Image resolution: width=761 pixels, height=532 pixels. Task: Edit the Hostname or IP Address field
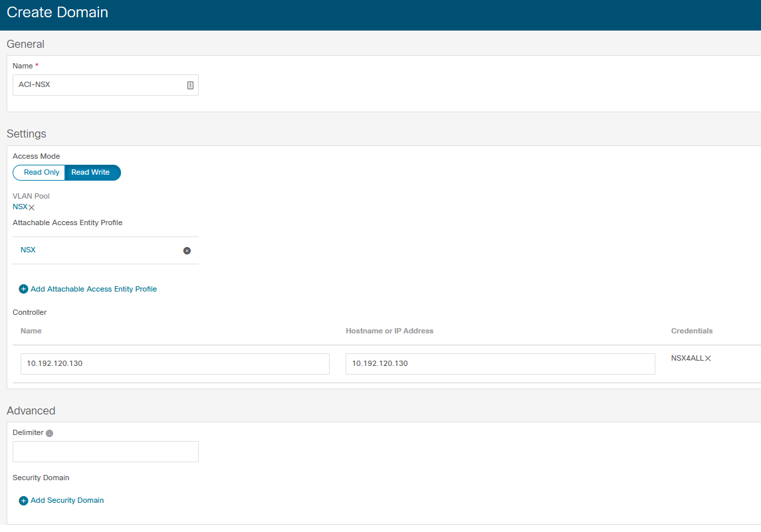coord(500,364)
